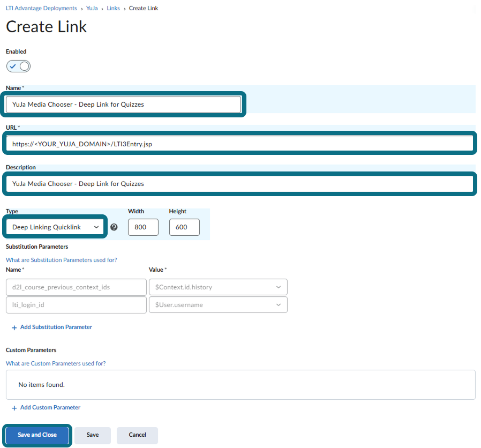481x448 pixels.
Task: Open 'What are Substitution Parameters used for?' link
Action: pyautogui.click(x=62, y=260)
